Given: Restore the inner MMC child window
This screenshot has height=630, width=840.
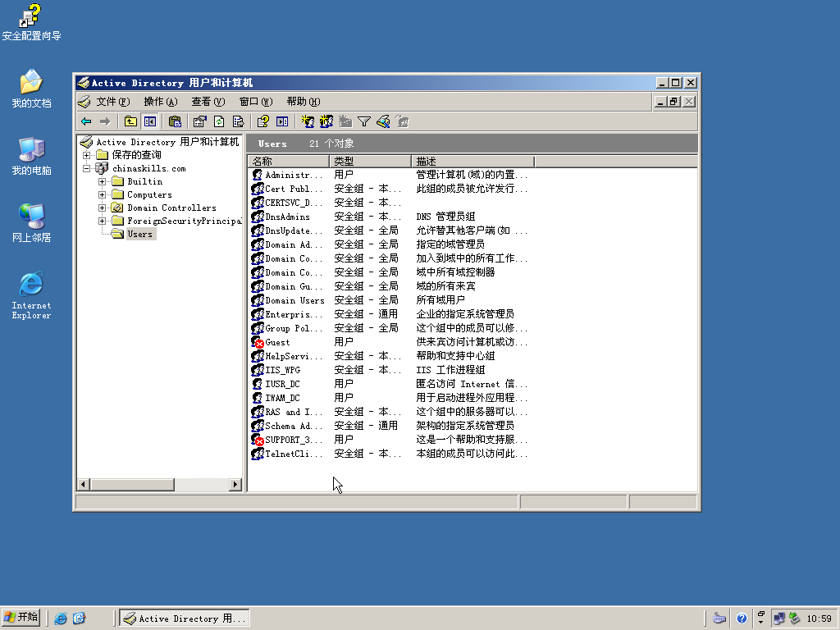Looking at the screenshot, I should click(674, 101).
